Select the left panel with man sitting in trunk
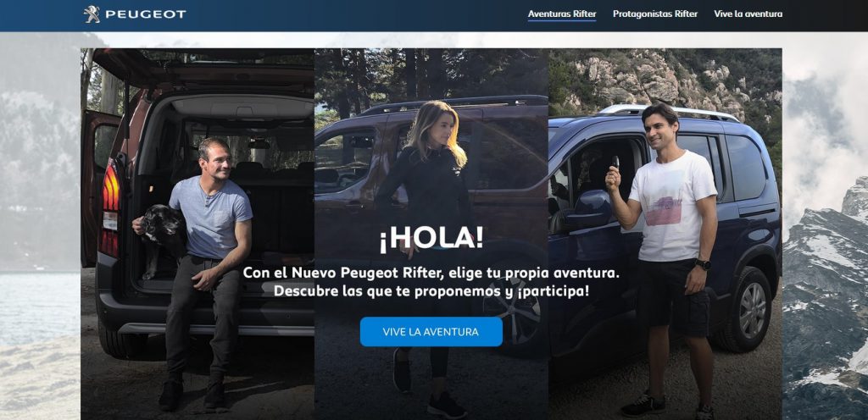Screen dimensions: 868x420 pos(198,234)
